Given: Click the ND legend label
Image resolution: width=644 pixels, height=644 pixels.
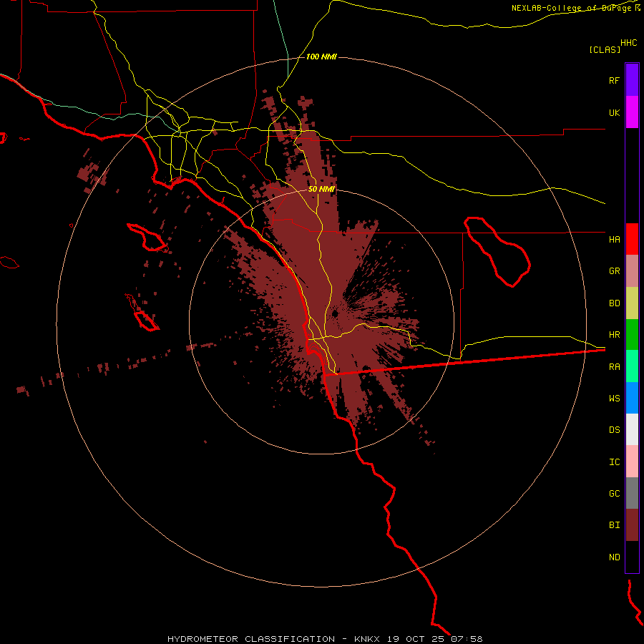Looking at the screenshot, I should point(615,557).
